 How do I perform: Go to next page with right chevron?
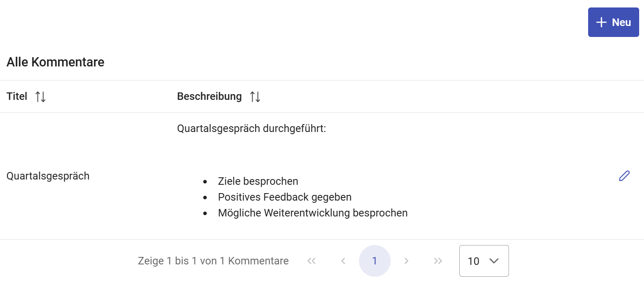[x=406, y=261]
